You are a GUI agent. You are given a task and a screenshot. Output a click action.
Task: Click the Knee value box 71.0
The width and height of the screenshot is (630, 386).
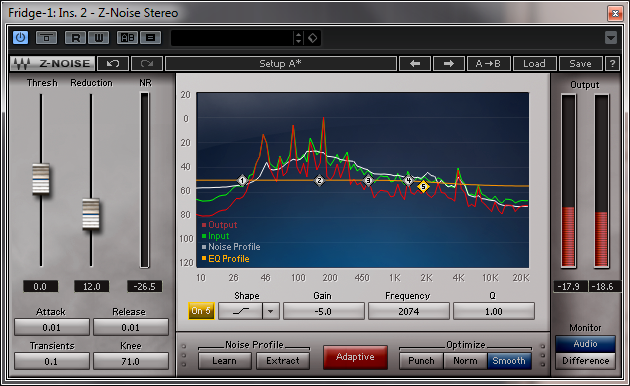131,361
